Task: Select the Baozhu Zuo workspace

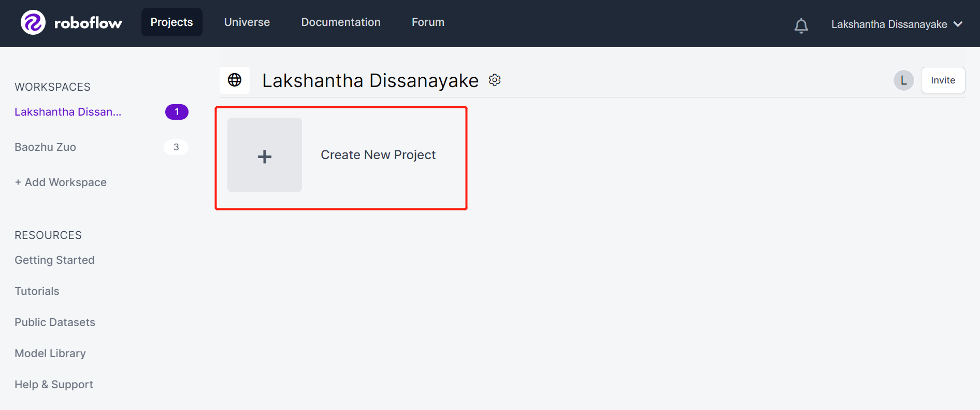Action: click(x=46, y=147)
